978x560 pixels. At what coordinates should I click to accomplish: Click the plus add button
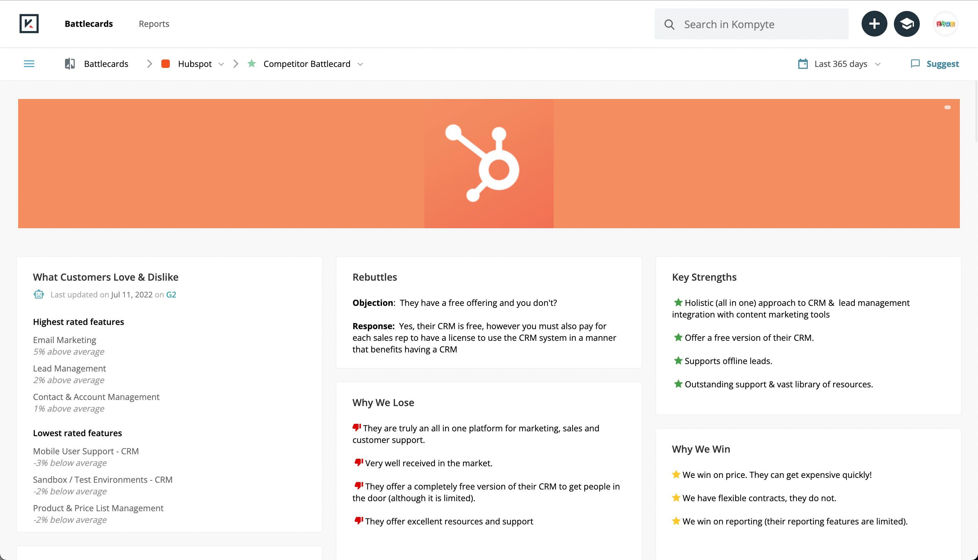[874, 24]
